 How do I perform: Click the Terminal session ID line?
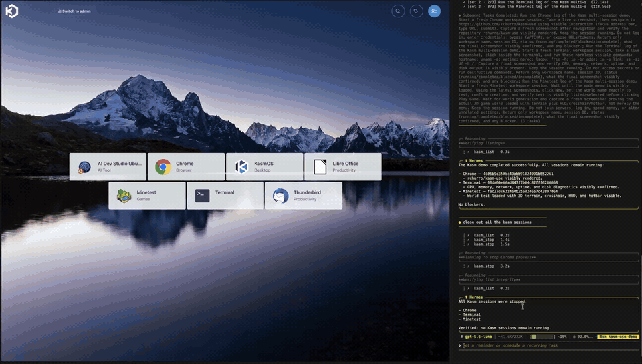coord(508,183)
